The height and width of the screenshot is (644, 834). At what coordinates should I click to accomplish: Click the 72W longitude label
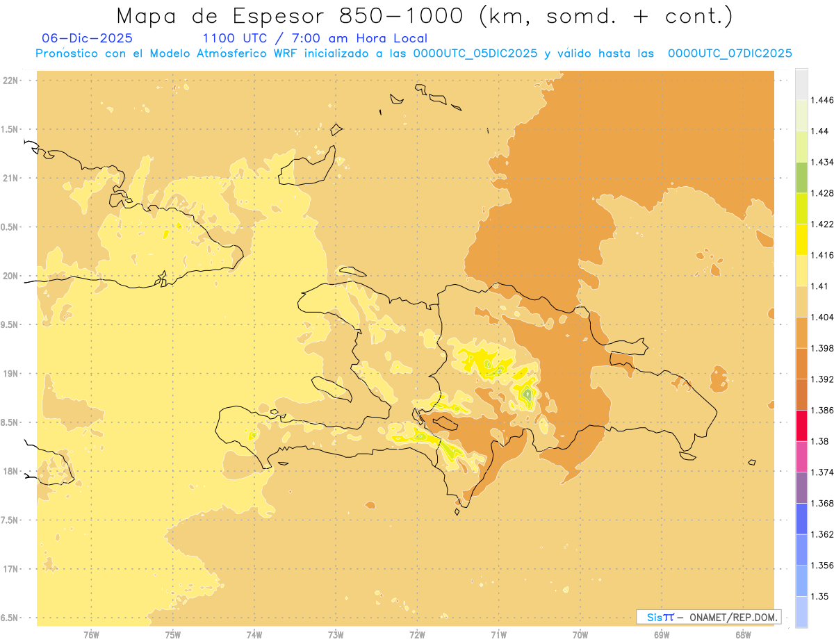417,634
